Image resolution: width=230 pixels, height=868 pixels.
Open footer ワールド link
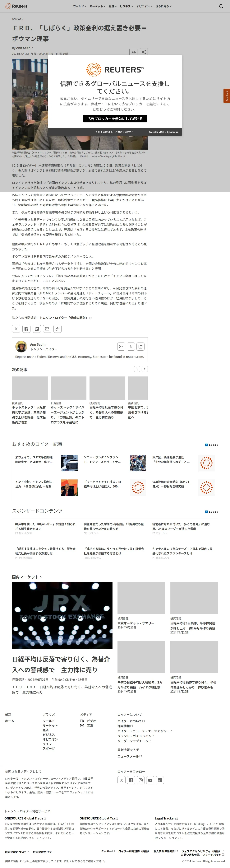[x=48, y=721]
